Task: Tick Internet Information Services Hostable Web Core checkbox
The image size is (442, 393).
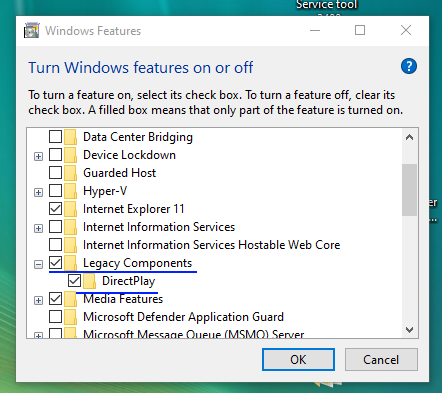Action: pyautogui.click(x=55, y=245)
